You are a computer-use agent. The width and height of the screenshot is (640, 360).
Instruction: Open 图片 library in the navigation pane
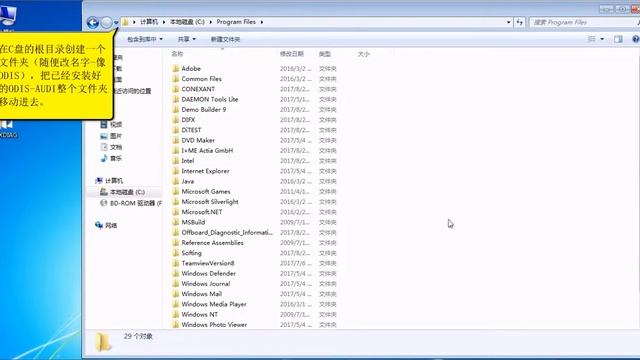point(111,136)
